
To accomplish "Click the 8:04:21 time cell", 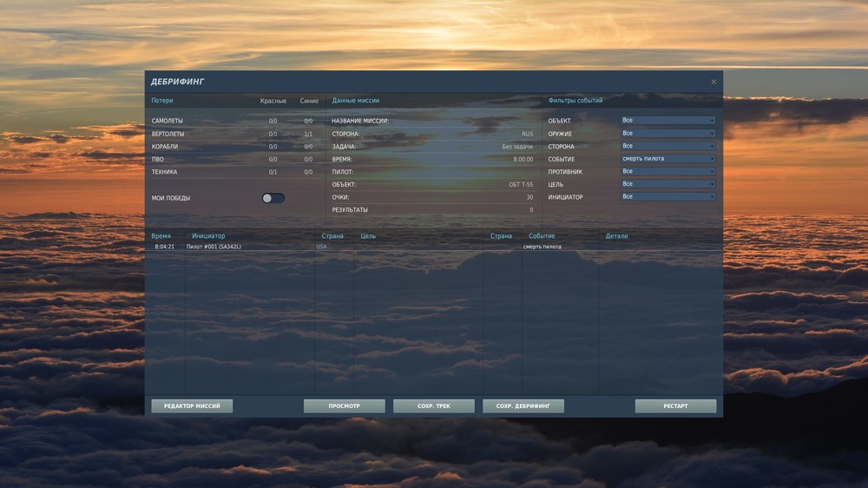I will coord(164,247).
